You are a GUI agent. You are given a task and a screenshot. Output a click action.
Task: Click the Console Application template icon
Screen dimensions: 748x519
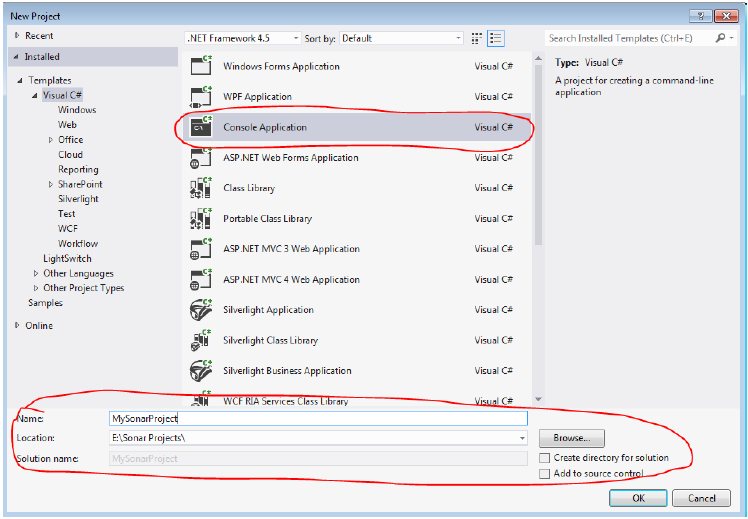pos(201,127)
